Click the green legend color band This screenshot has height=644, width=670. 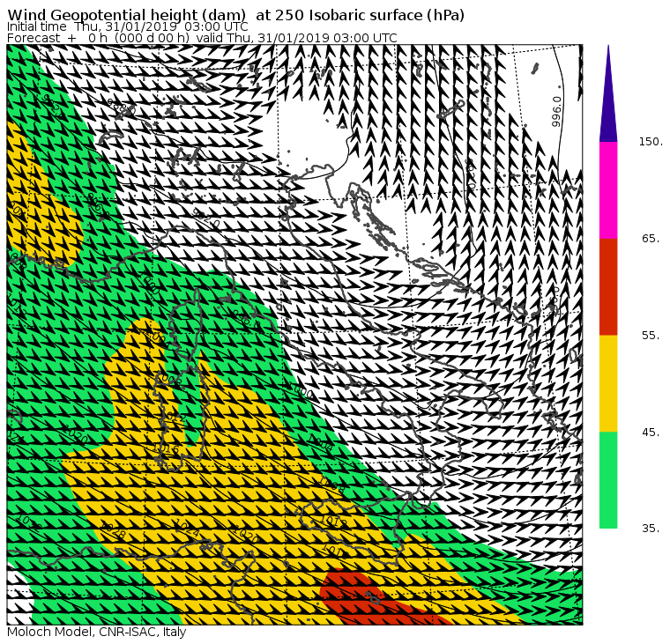click(x=608, y=480)
